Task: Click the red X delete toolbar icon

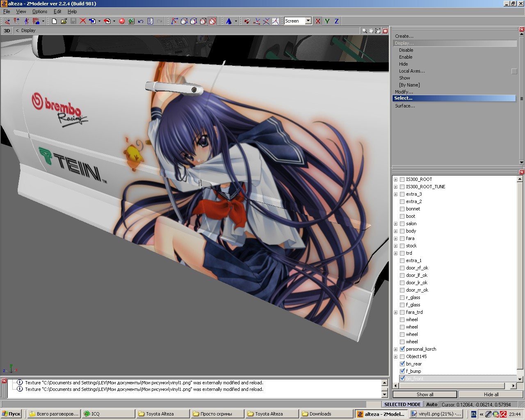Action: [83, 21]
